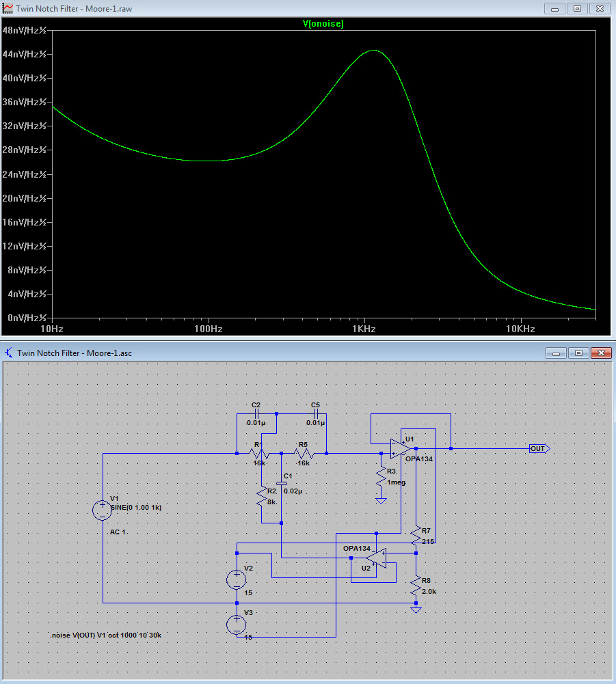Click the waveform window title icon
Viewport: 616px width, 684px height.
tap(8, 8)
